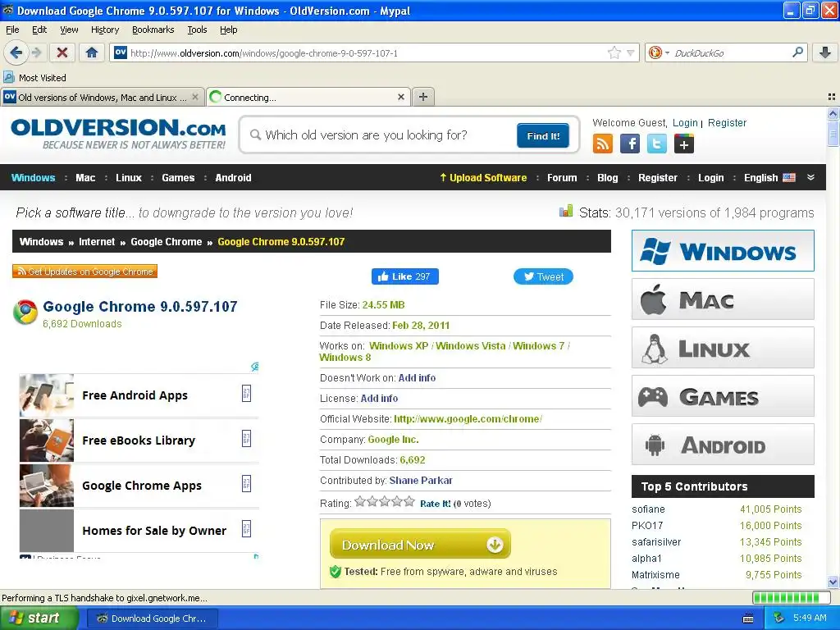
Task: Open the Twitter icon in header
Action: click(657, 144)
